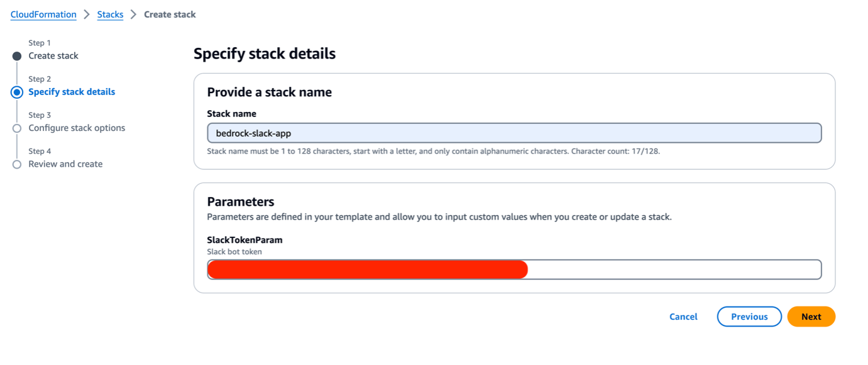Open the CloudFormation breadcrumb link
The width and height of the screenshot is (868, 365).
click(43, 14)
